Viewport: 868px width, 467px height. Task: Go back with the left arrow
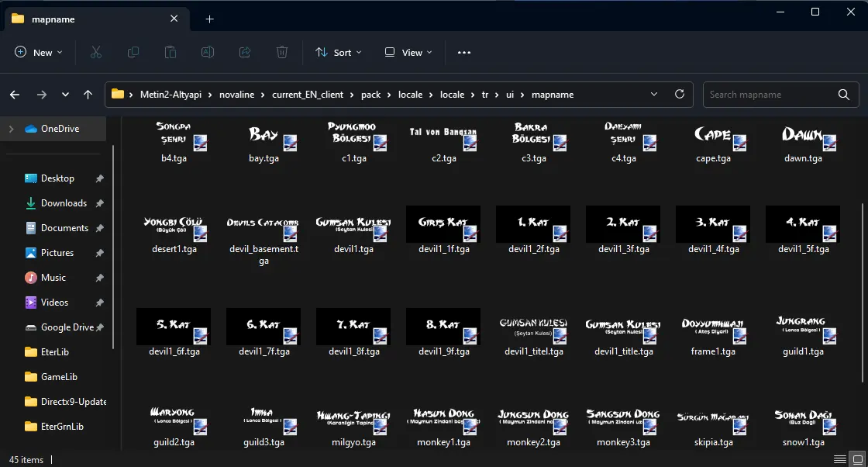pos(15,95)
